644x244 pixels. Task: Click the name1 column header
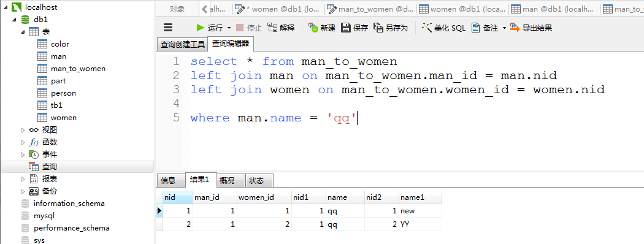tap(420, 197)
